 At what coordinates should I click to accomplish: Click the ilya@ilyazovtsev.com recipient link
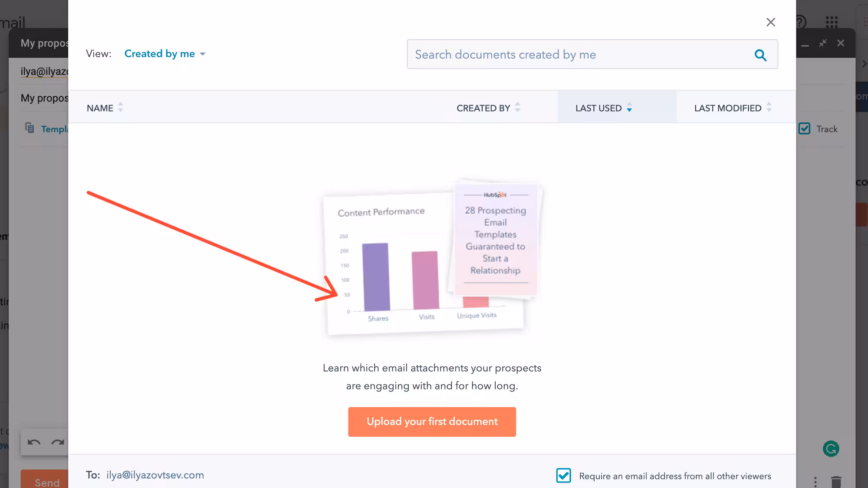coord(155,475)
